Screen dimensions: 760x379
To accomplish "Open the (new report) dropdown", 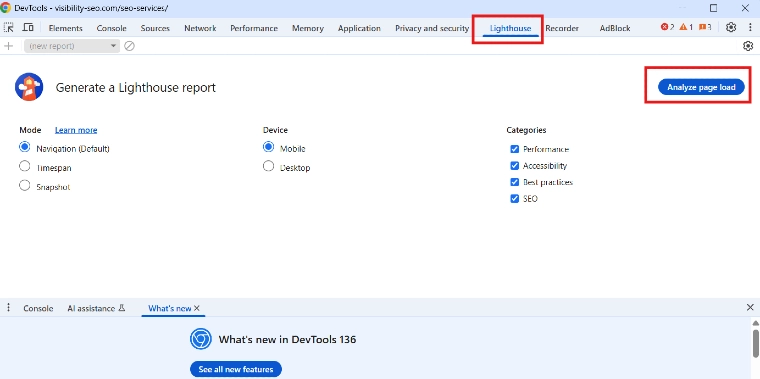I will click(72, 46).
